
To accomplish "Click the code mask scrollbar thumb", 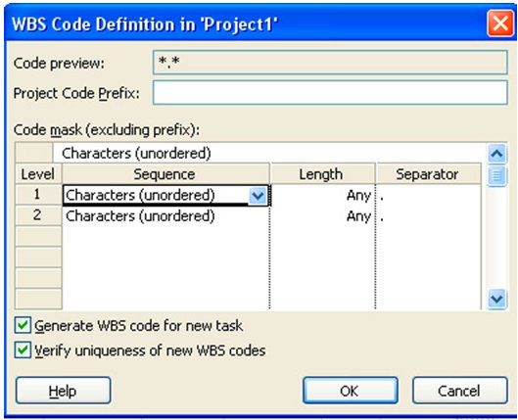I will click(x=496, y=175).
